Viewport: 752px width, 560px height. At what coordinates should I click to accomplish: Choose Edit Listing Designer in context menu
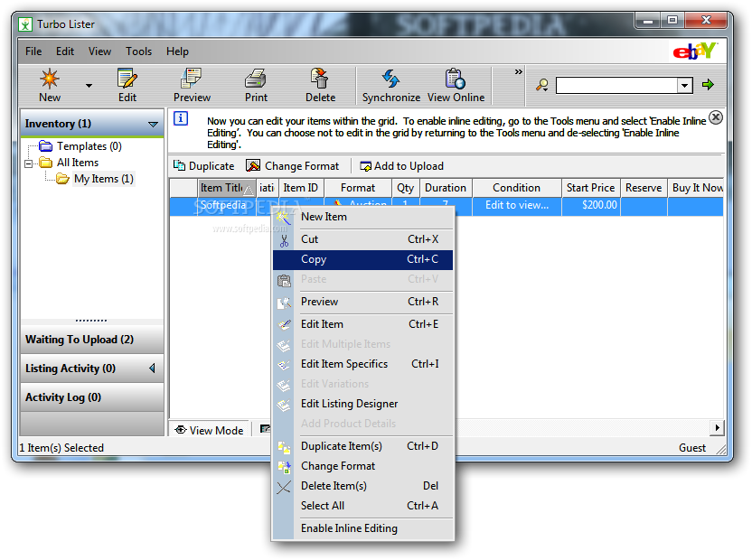[363, 404]
